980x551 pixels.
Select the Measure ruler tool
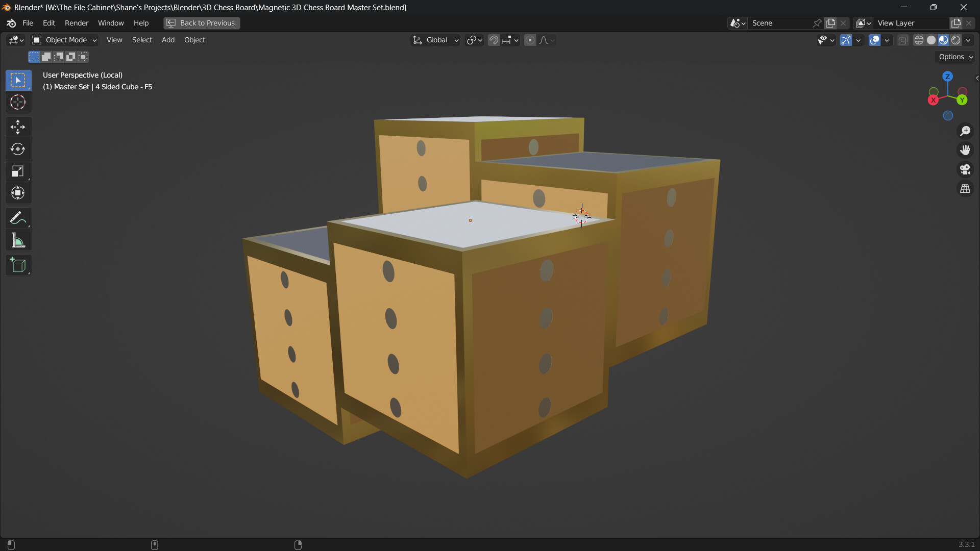[x=18, y=240]
